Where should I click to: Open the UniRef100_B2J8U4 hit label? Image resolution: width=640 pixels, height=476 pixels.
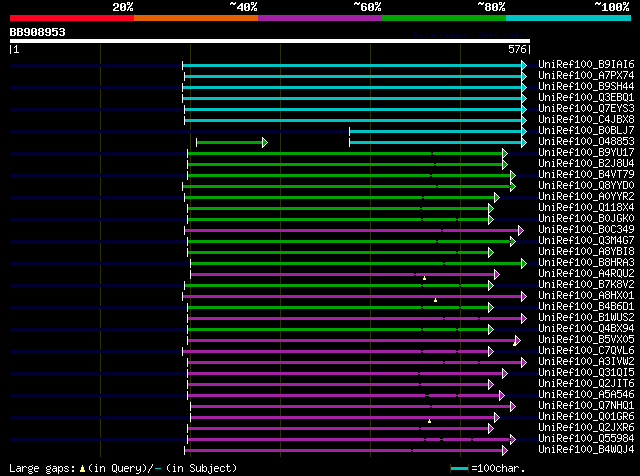pos(586,163)
